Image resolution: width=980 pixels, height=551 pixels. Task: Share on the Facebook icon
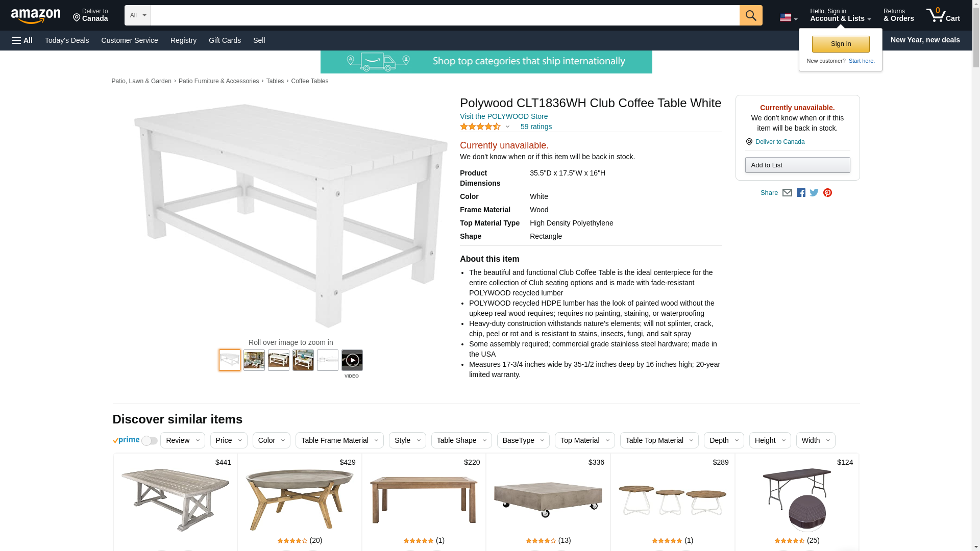[x=801, y=193]
